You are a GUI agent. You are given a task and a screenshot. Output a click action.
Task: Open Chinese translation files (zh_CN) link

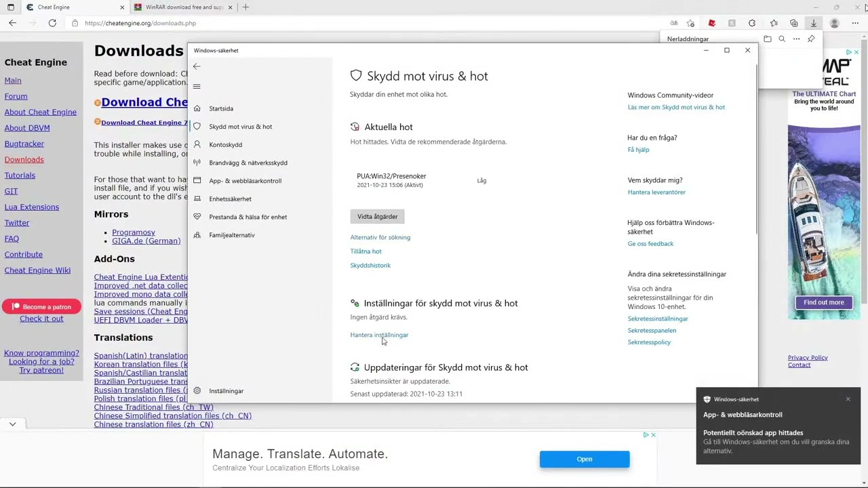(x=153, y=424)
